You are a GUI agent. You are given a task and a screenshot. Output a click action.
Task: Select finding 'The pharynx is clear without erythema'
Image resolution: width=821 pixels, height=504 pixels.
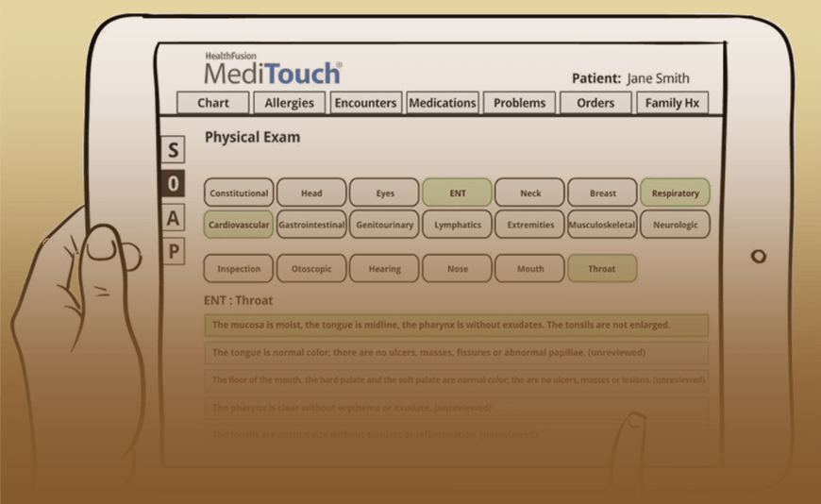(x=457, y=408)
